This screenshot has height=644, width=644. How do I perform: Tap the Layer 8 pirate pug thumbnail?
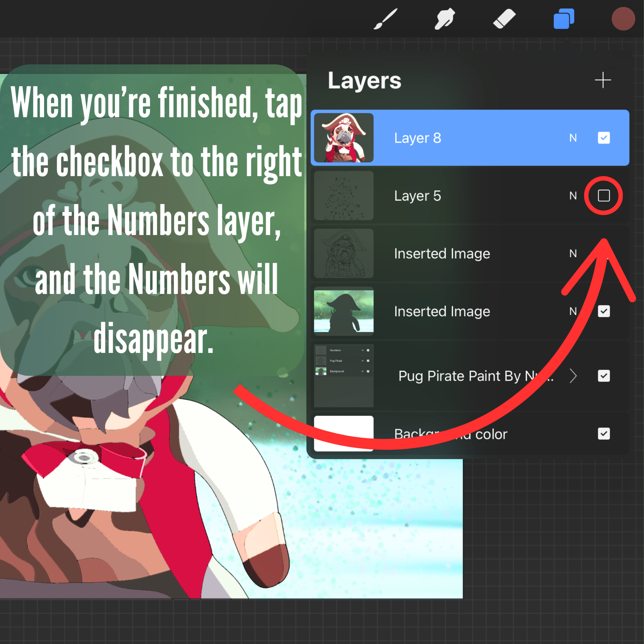[344, 138]
